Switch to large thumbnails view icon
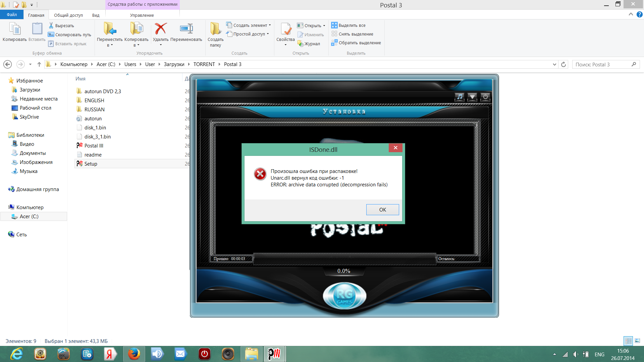 (x=637, y=341)
